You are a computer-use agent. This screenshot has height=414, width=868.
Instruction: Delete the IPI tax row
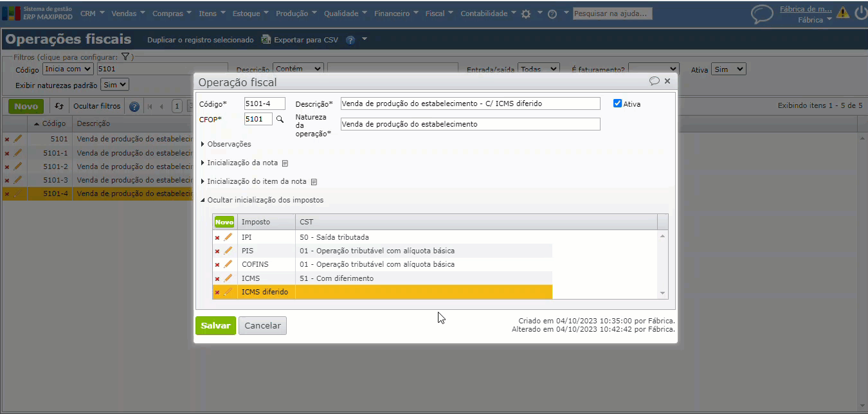(x=217, y=238)
